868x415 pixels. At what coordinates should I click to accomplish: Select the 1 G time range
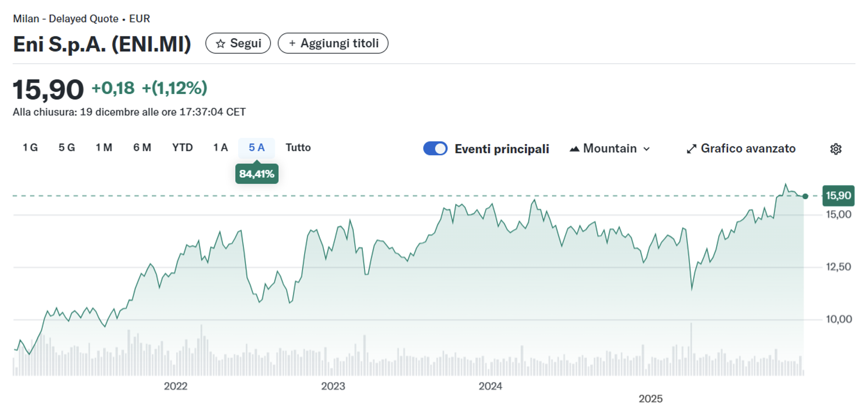(30, 148)
